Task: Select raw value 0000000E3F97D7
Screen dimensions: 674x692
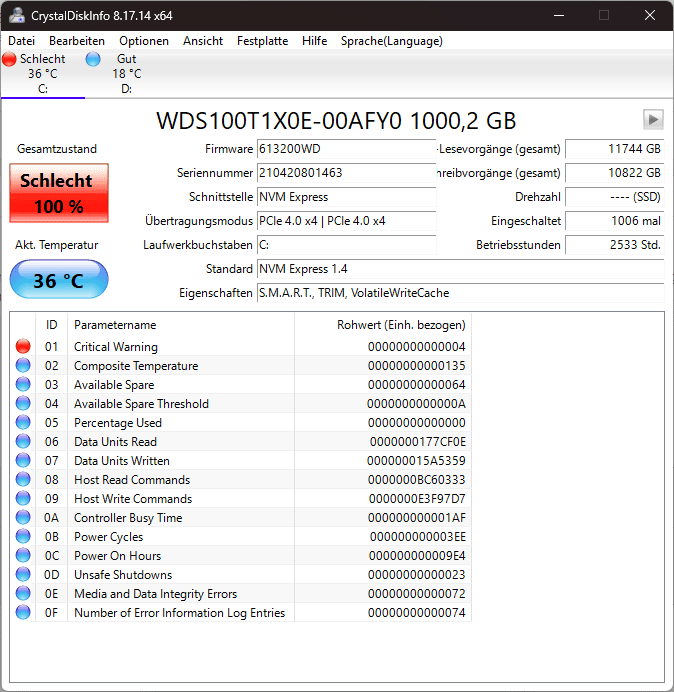Action: pyautogui.click(x=417, y=499)
